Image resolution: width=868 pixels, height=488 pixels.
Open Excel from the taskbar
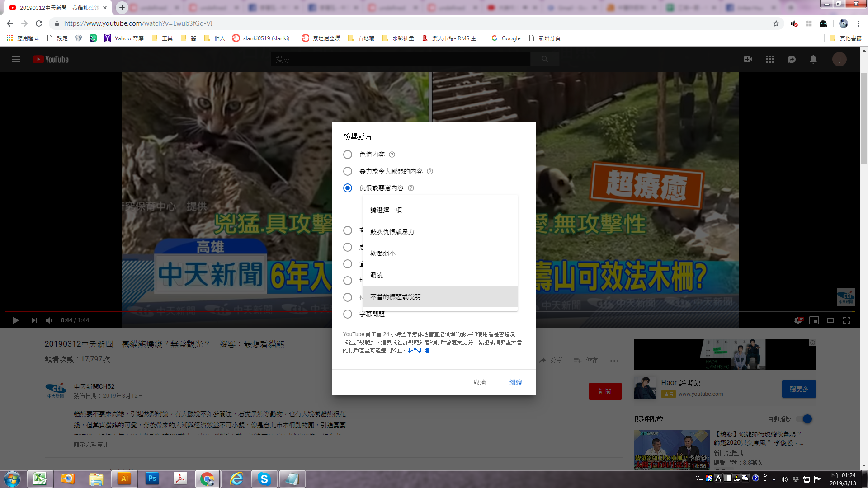click(x=40, y=479)
